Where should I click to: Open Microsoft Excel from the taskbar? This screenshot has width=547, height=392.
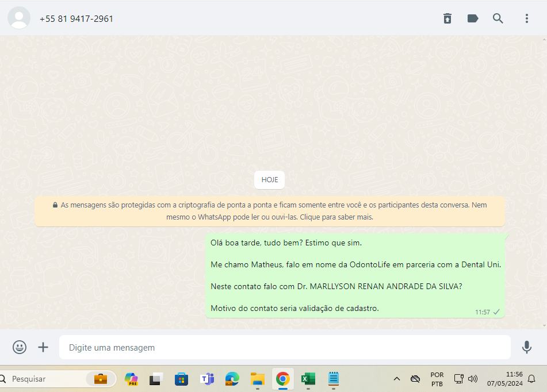tap(308, 379)
